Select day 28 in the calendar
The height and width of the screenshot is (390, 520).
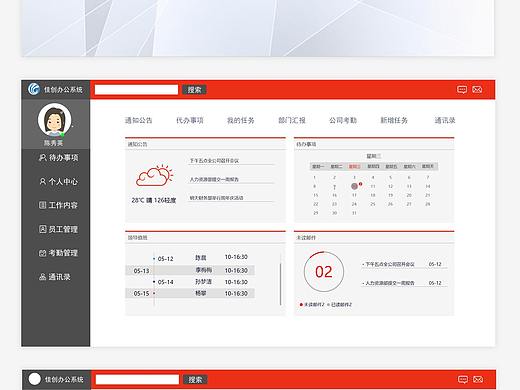[x=428, y=204]
